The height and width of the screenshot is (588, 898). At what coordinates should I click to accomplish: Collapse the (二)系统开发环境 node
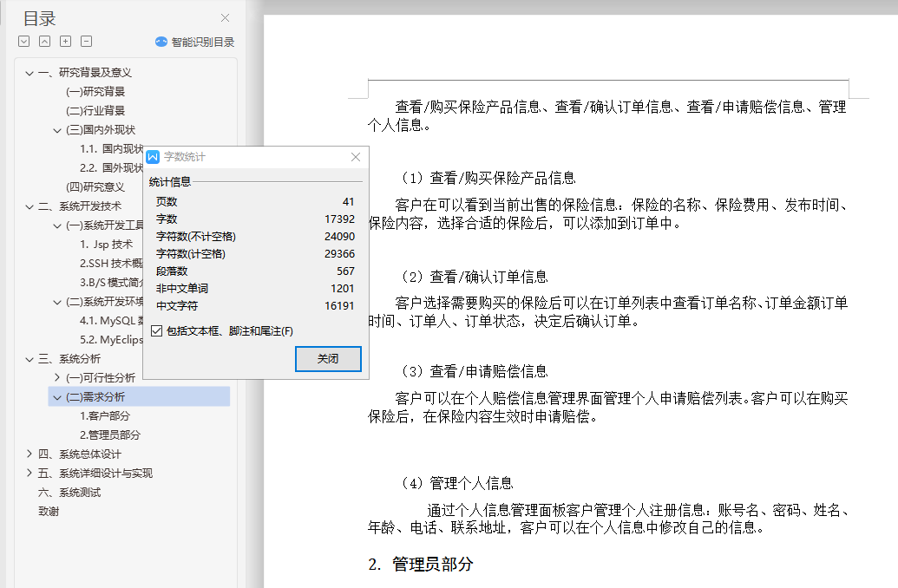(56, 302)
